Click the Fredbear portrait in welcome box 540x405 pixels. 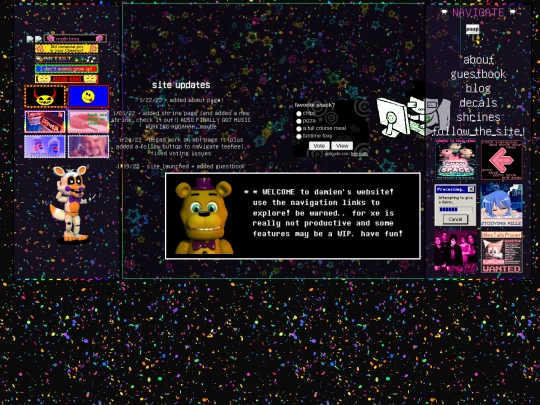click(x=204, y=216)
